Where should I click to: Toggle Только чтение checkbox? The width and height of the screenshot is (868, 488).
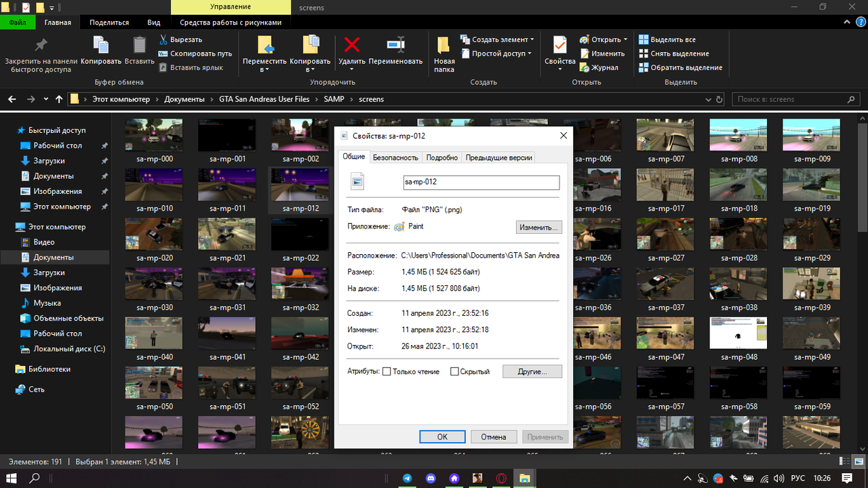click(387, 371)
